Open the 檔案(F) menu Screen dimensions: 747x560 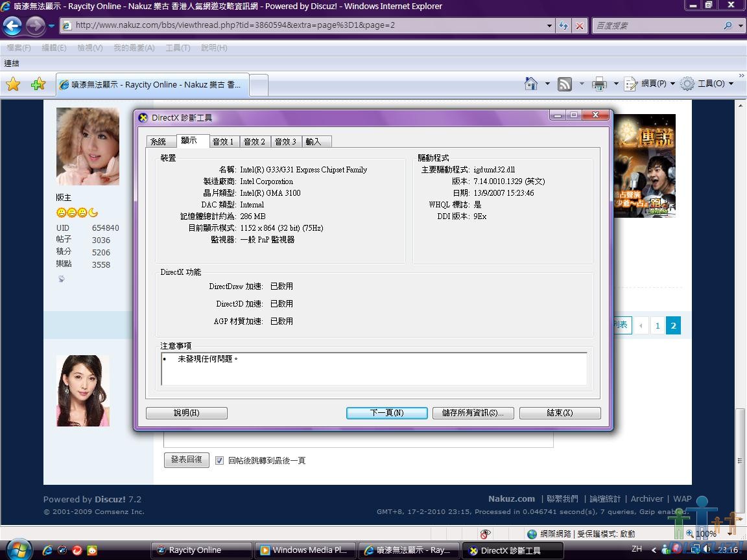pyautogui.click(x=19, y=47)
